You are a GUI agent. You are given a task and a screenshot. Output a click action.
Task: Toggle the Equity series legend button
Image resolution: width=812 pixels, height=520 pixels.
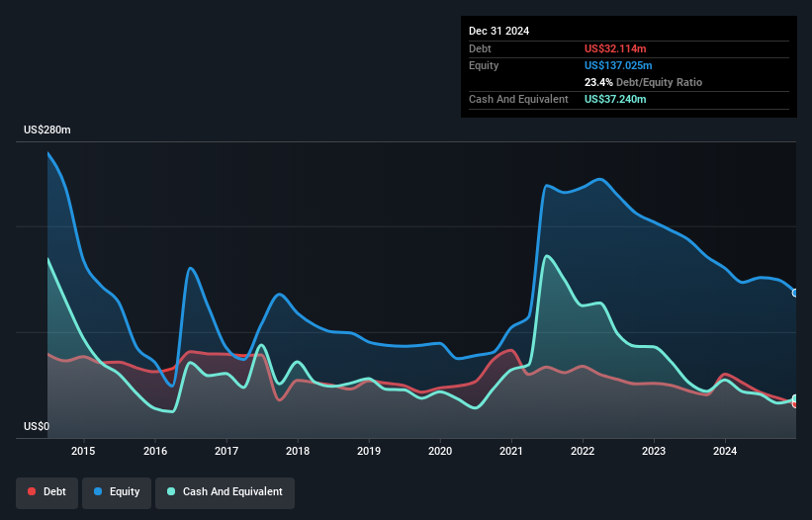[117, 492]
